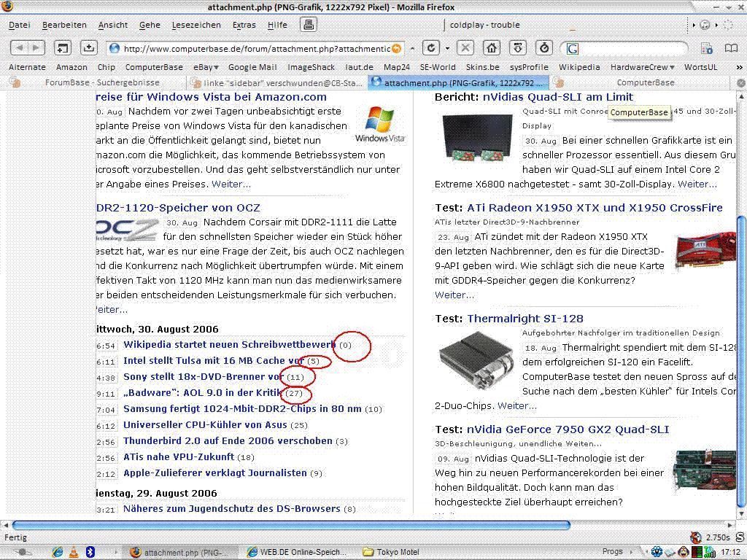
Task: Open the Skins.be bookmark
Action: click(x=482, y=67)
